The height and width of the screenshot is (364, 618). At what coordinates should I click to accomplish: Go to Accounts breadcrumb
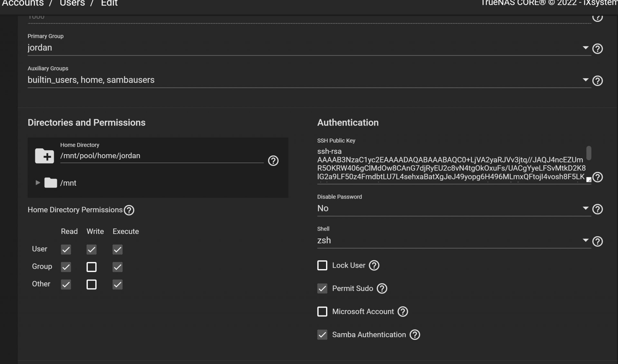coord(23,3)
